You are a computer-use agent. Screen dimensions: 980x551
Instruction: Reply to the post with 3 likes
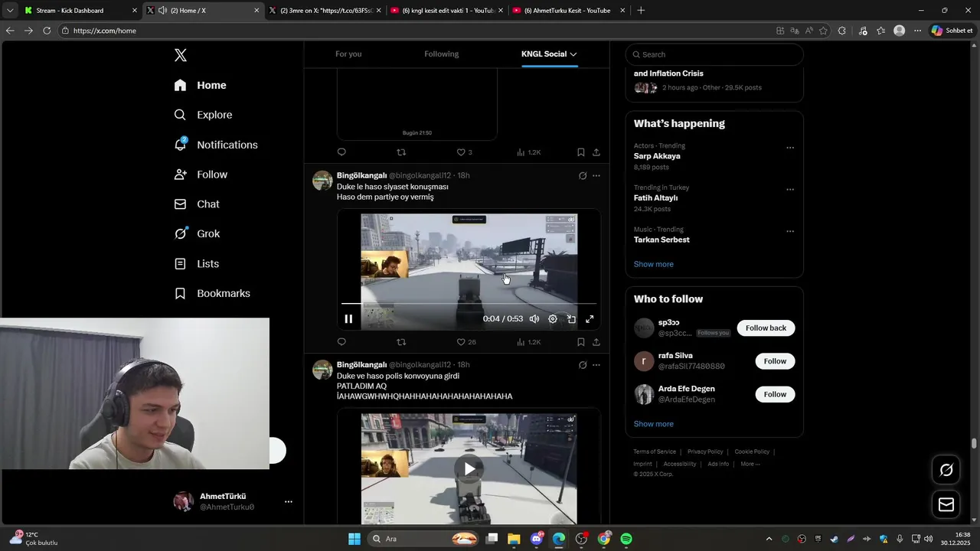pos(341,152)
